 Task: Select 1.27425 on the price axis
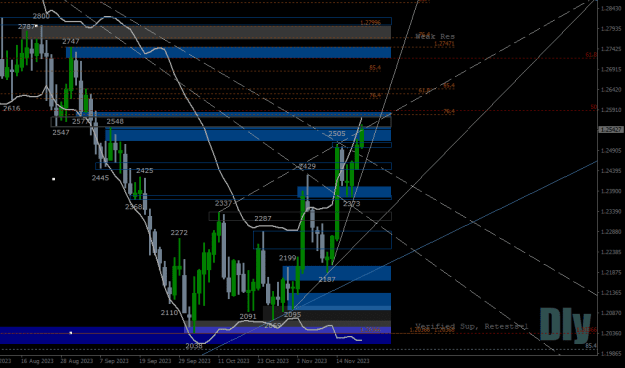point(612,49)
